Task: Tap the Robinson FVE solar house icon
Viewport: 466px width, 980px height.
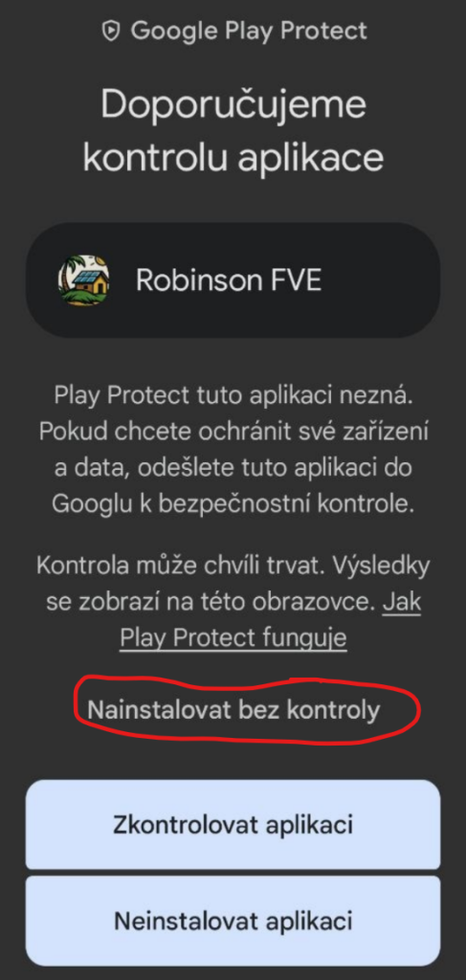Action: [x=83, y=280]
